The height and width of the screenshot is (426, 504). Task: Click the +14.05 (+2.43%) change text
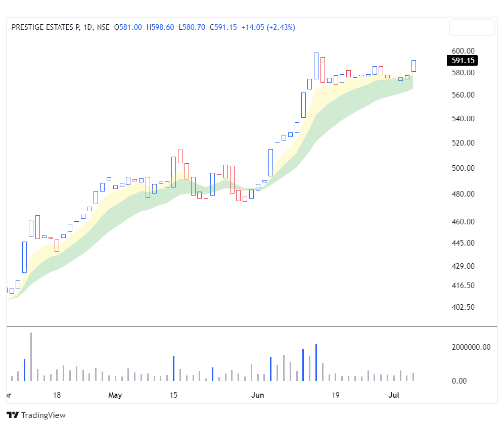point(268,27)
